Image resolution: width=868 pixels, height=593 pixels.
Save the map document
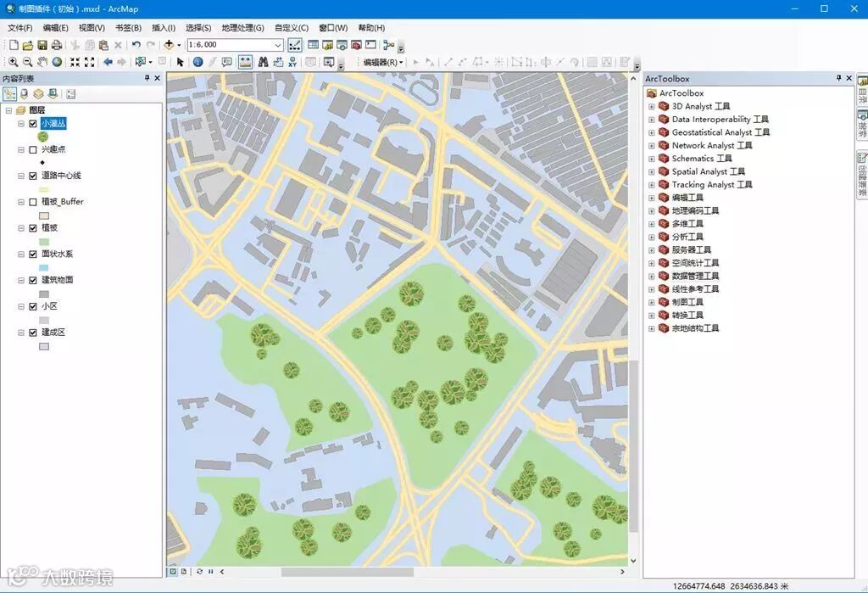click(42, 45)
